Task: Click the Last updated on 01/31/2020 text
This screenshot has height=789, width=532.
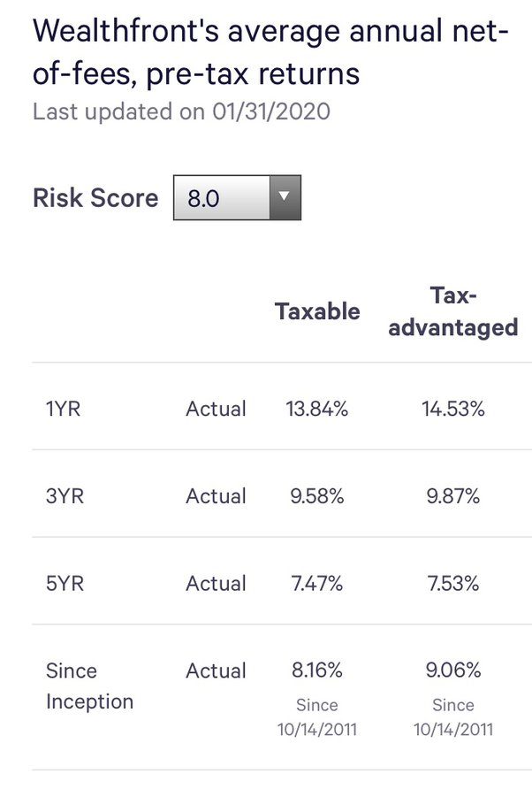Action: (181, 111)
